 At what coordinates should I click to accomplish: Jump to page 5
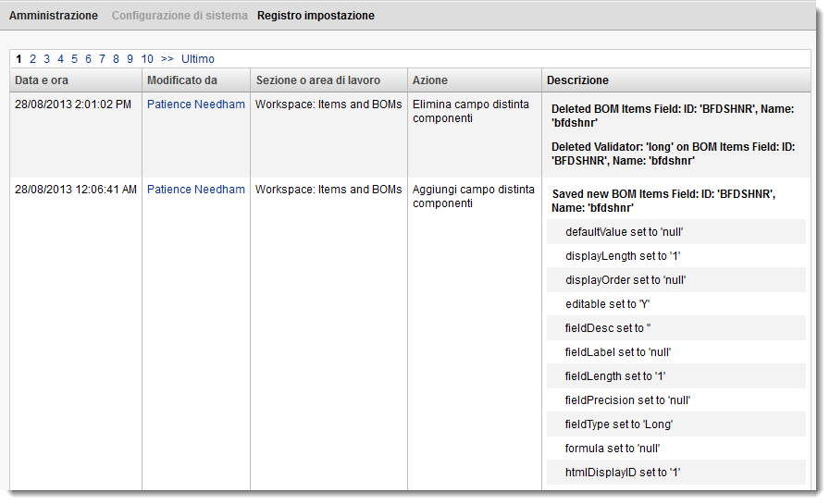tap(74, 59)
